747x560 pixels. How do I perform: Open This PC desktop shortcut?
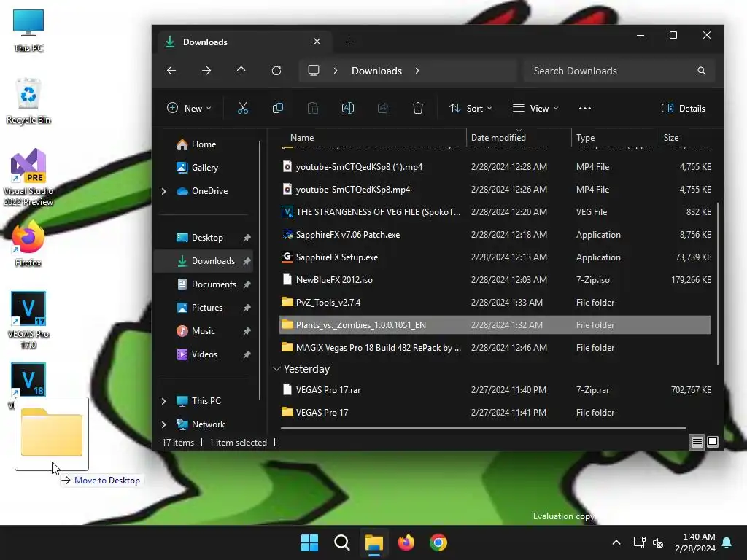pos(28,31)
